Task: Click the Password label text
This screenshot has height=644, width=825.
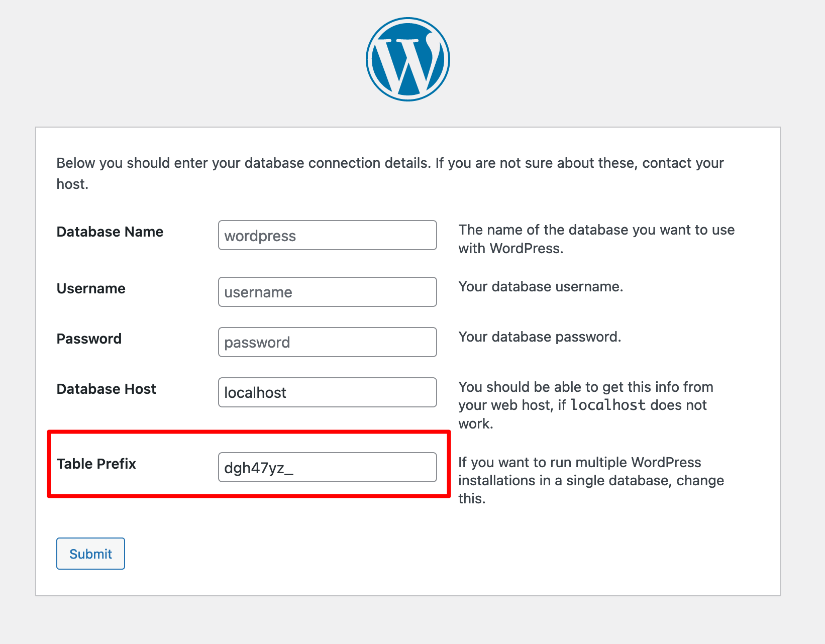Action: pos(89,339)
